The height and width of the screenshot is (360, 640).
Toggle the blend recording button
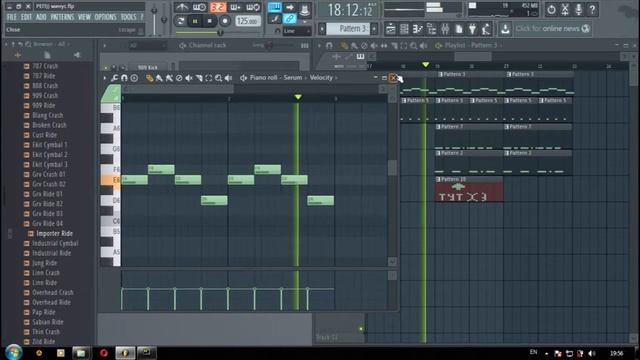click(x=236, y=7)
